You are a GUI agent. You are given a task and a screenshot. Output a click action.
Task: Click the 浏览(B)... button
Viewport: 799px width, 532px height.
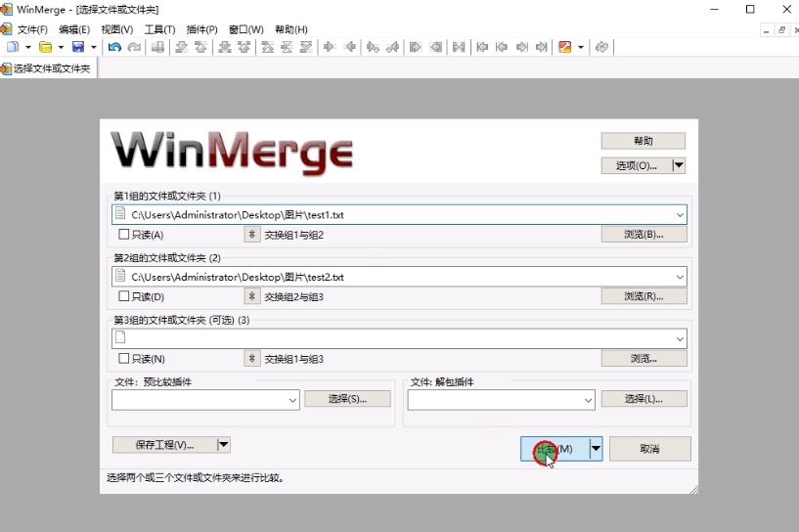[x=644, y=235]
